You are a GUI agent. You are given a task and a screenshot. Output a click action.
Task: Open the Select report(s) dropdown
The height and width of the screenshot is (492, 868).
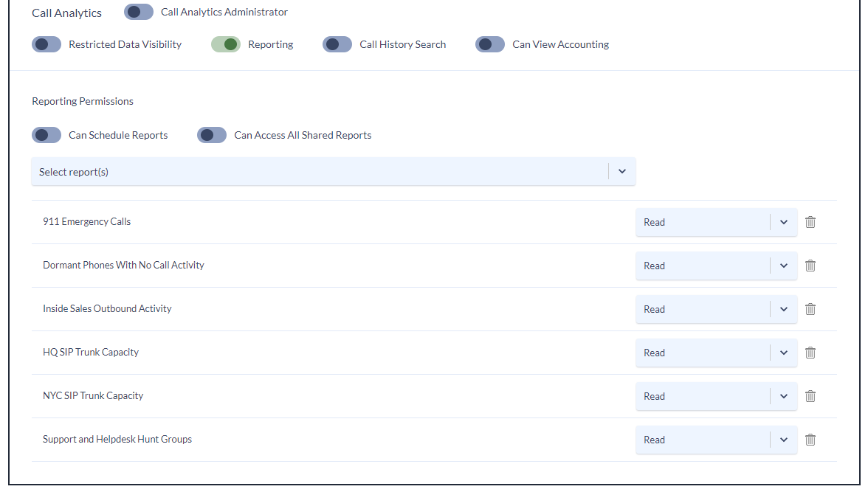[x=334, y=172]
